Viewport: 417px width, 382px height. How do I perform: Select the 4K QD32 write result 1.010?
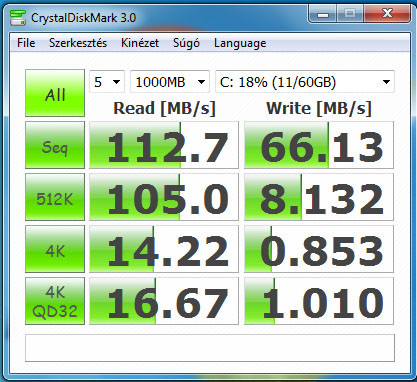pyautogui.click(x=319, y=301)
